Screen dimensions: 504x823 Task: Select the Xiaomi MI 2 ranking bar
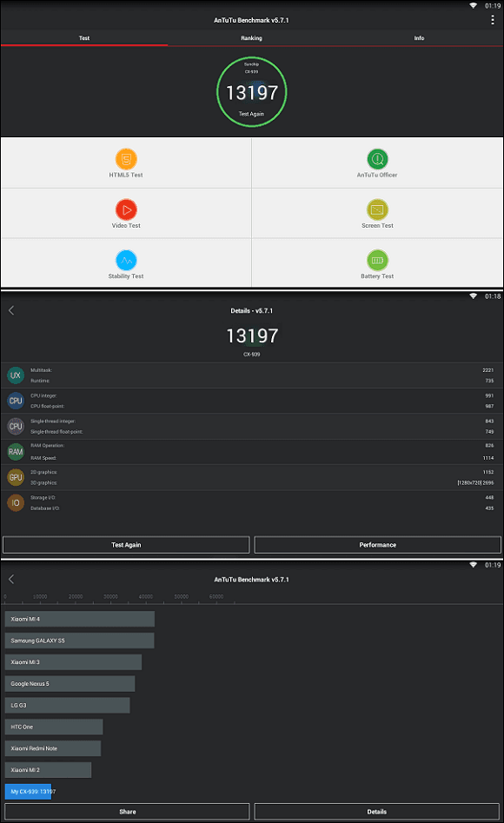tap(48, 769)
